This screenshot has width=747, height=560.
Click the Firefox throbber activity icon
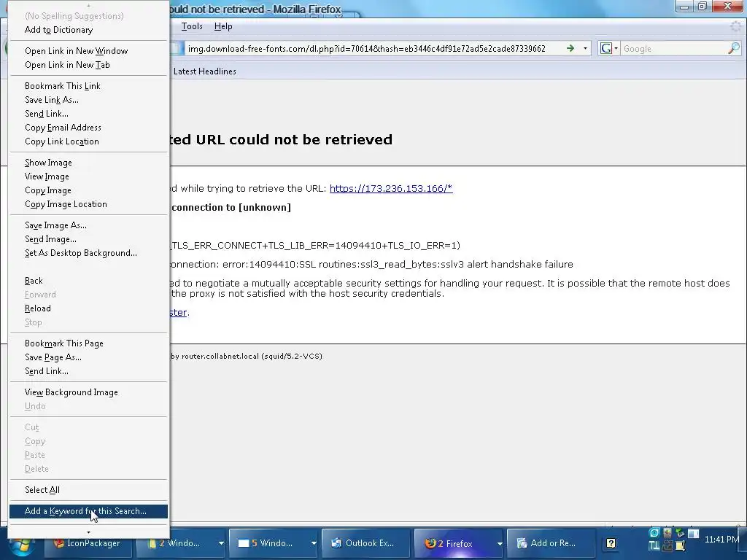pos(737,27)
